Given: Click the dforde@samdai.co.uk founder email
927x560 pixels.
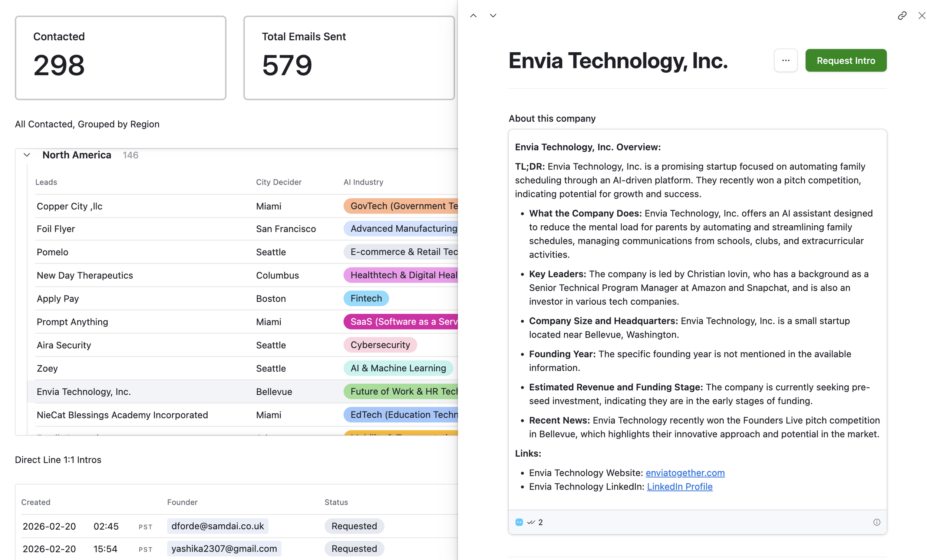Looking at the screenshot, I should point(218,526).
